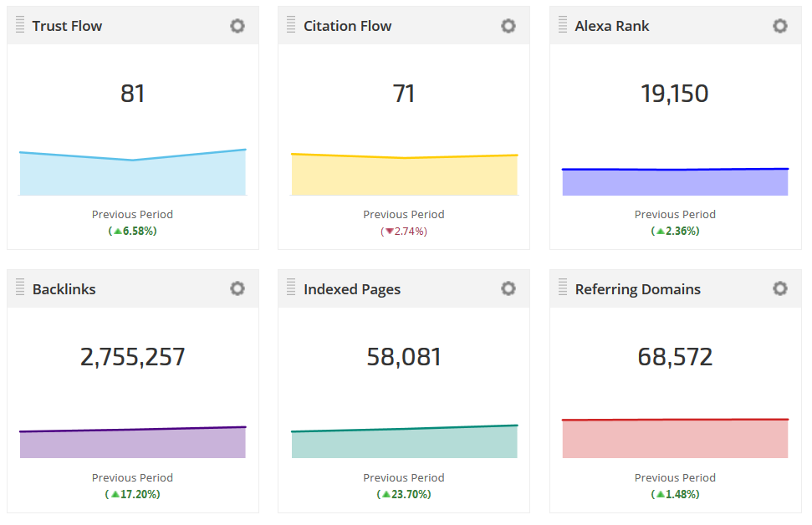Click the Alexa Rank drag handle
The height and width of the screenshot is (525, 812).
pyautogui.click(x=563, y=25)
